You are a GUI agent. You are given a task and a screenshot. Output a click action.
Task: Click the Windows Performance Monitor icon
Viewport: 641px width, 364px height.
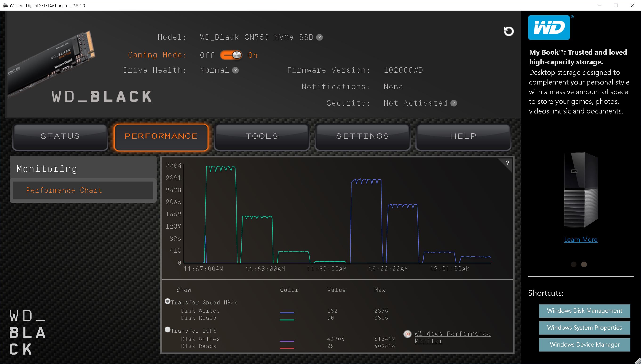pos(407,334)
